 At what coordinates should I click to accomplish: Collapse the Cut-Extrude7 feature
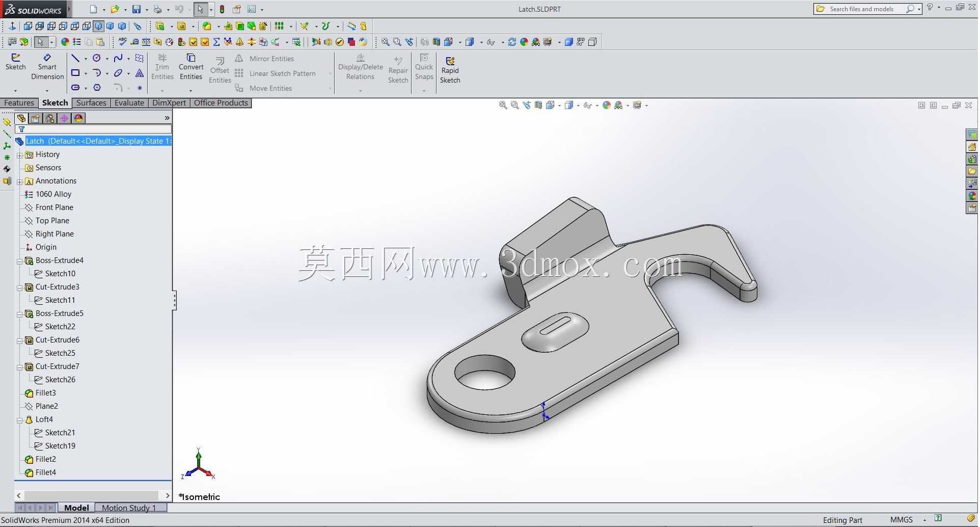point(19,367)
